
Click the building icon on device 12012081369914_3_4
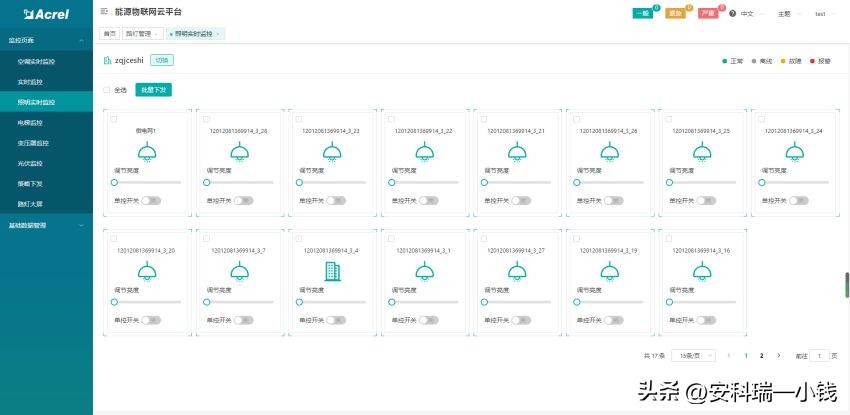pyautogui.click(x=331, y=271)
